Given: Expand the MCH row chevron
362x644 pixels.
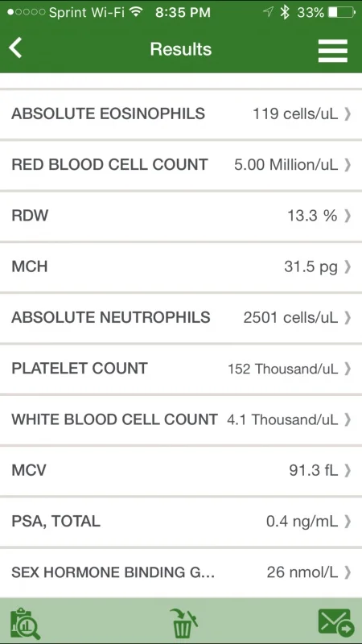Looking at the screenshot, I should (x=348, y=266).
